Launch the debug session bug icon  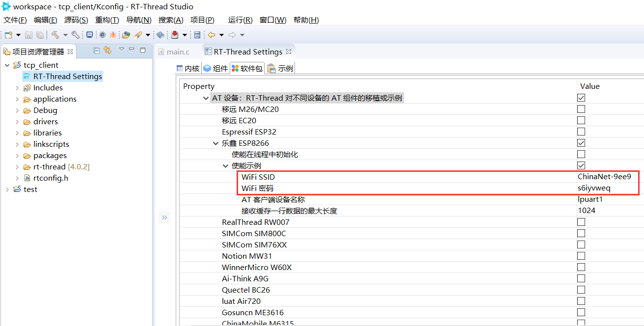(x=112, y=34)
